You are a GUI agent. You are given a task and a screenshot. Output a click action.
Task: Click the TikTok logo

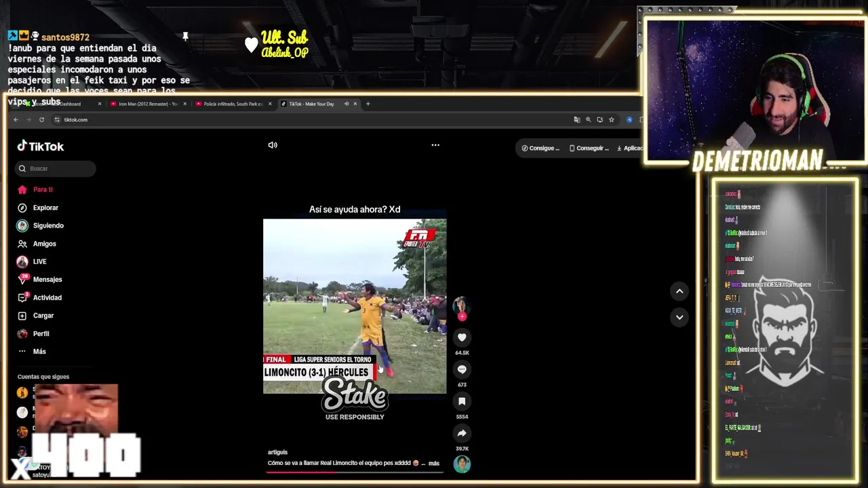point(41,146)
